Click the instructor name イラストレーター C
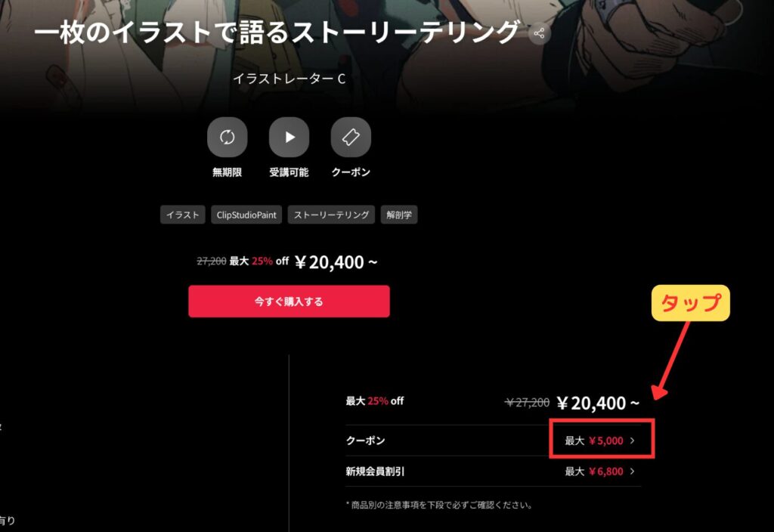The height and width of the screenshot is (532, 774). (x=289, y=79)
